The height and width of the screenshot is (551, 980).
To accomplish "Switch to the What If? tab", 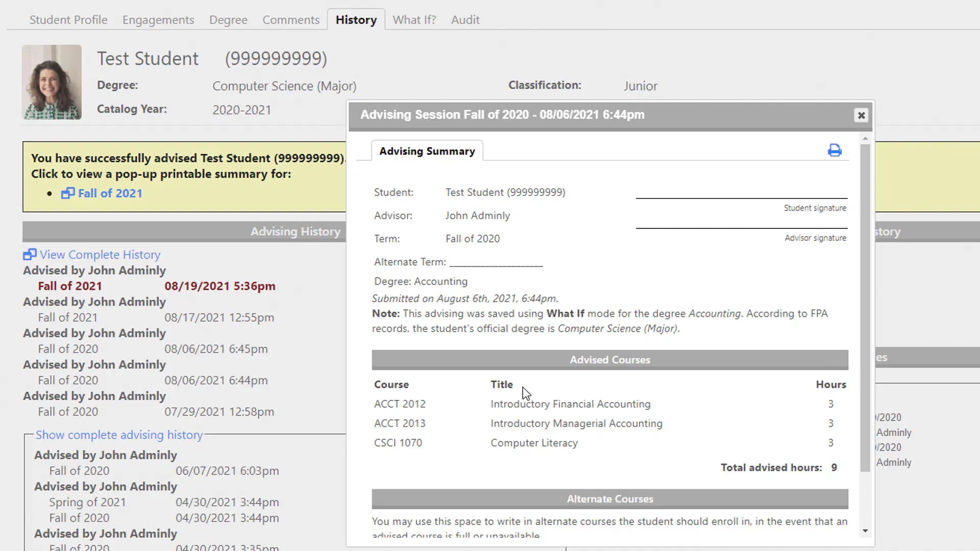I will 414,20.
